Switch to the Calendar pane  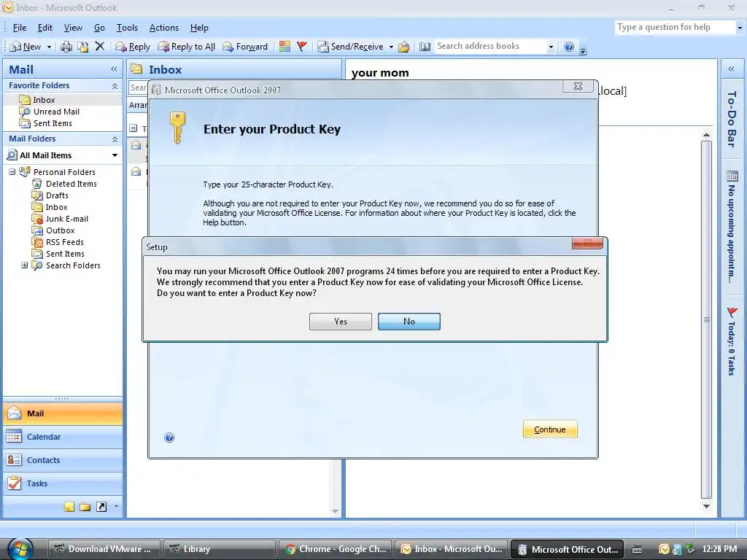pos(63,437)
